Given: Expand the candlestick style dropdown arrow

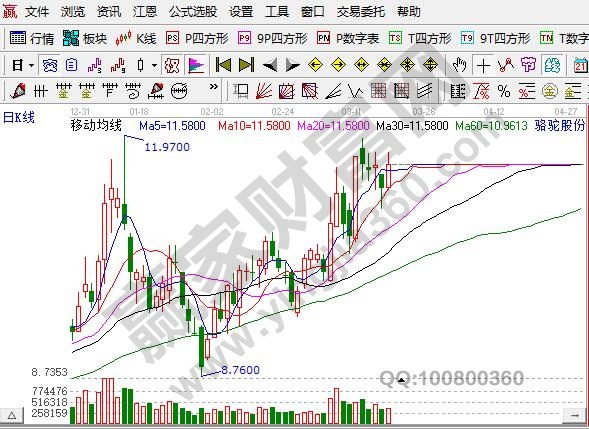Looking at the screenshot, I should pyautogui.click(x=154, y=65).
